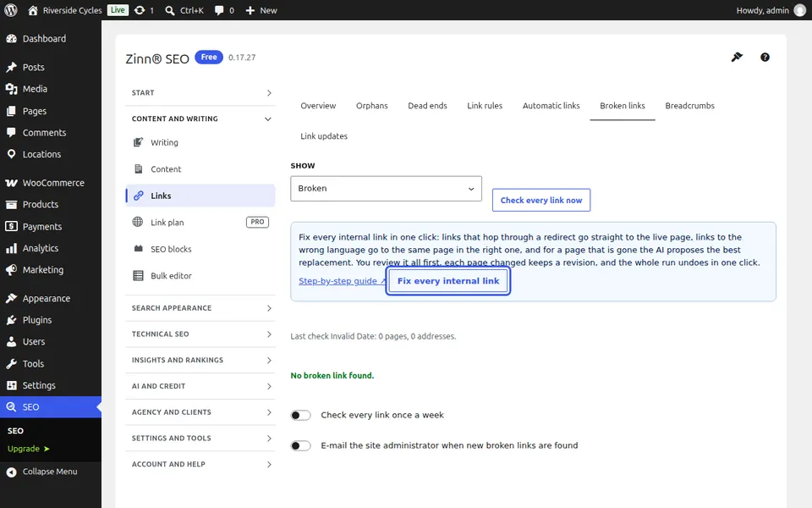This screenshot has height=508, width=812.
Task: Open the Dead ends tab
Action: coord(427,106)
